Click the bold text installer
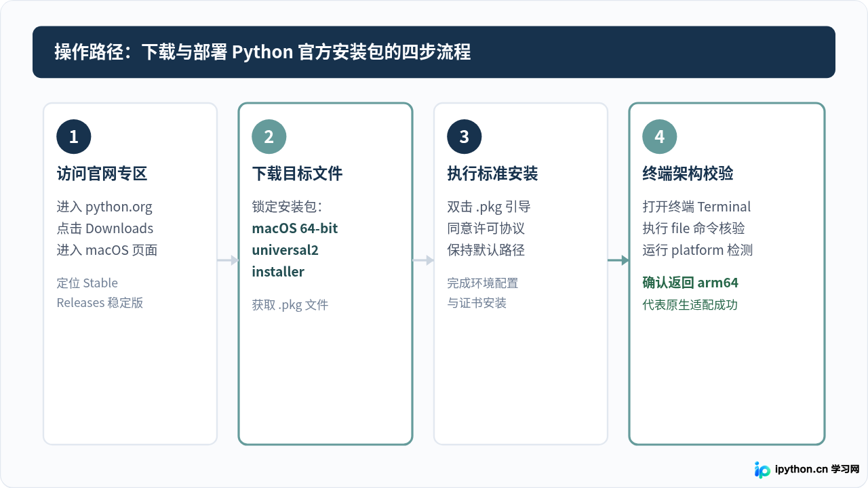The width and height of the screenshot is (868, 488). [278, 272]
